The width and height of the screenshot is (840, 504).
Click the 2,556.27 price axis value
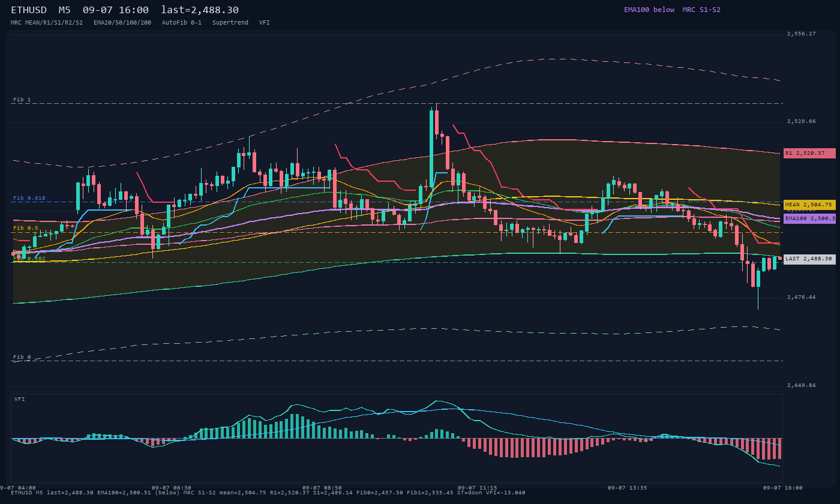tap(802, 34)
